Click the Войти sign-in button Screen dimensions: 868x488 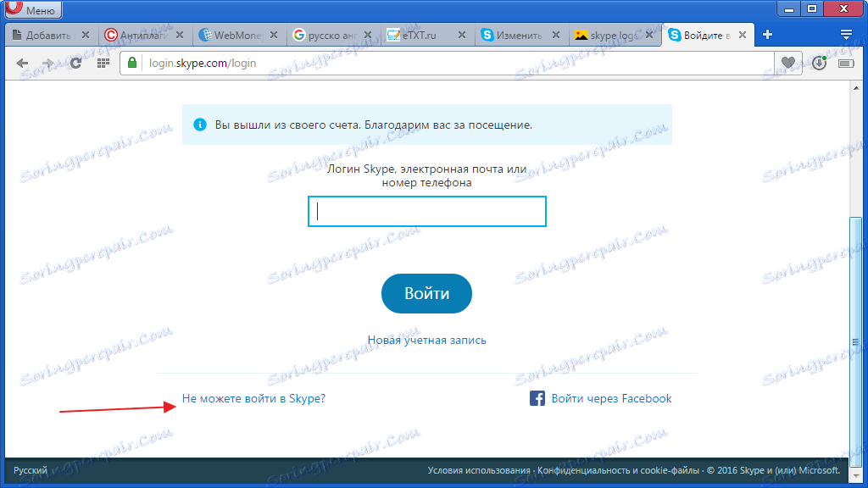pyautogui.click(x=427, y=293)
